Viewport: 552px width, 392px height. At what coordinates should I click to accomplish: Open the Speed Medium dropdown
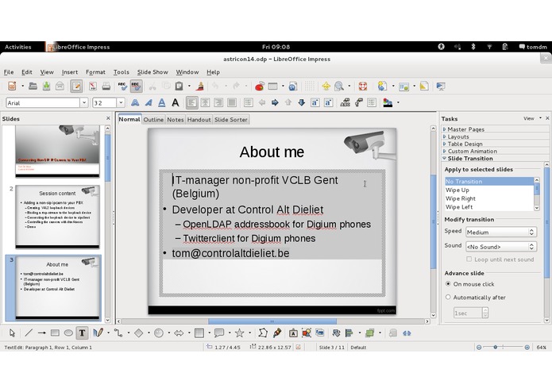tap(501, 232)
